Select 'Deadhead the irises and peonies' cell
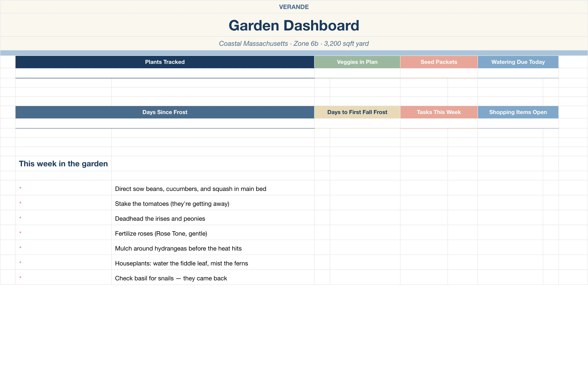This screenshot has height=378, width=588. (x=213, y=218)
